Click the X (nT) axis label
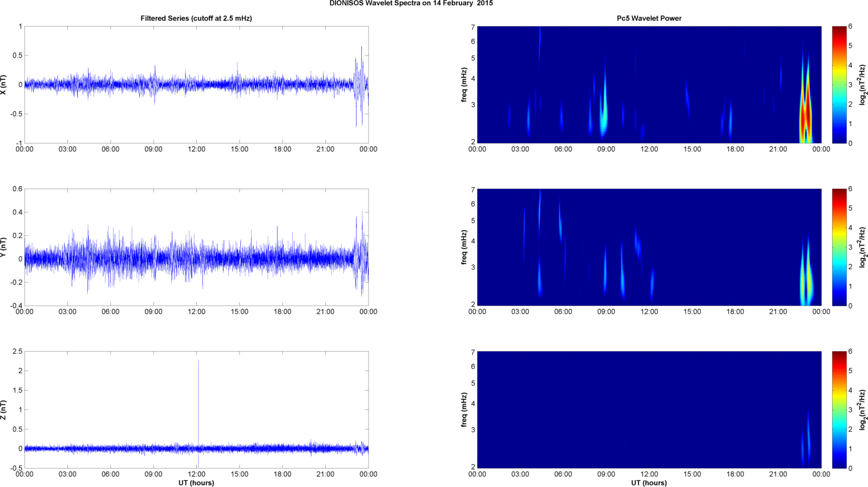The width and height of the screenshot is (868, 487). click(x=3, y=84)
